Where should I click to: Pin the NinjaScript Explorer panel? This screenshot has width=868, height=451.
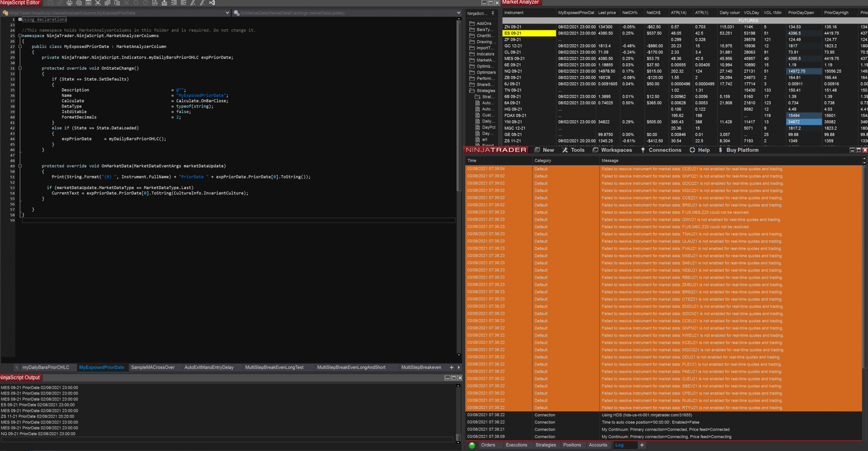tap(493, 14)
